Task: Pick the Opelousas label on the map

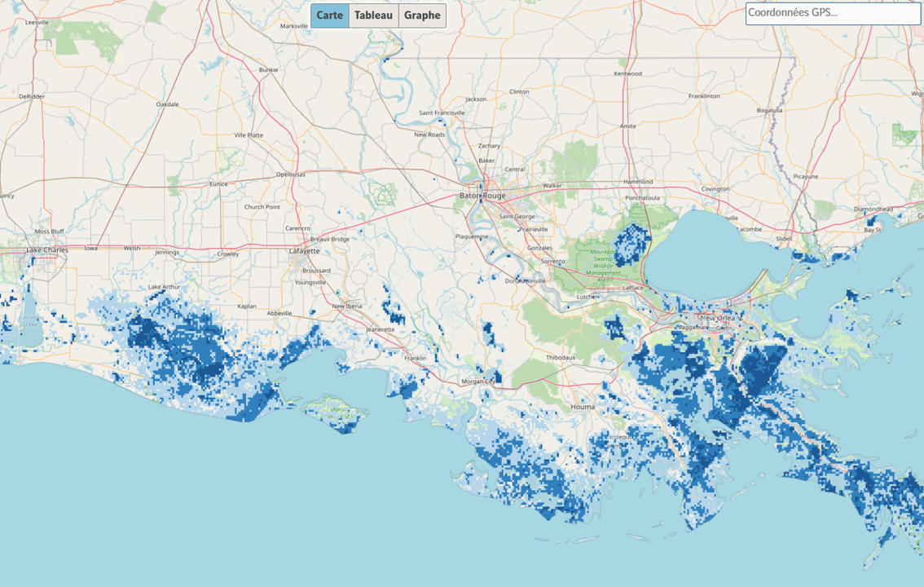Action: point(290,174)
